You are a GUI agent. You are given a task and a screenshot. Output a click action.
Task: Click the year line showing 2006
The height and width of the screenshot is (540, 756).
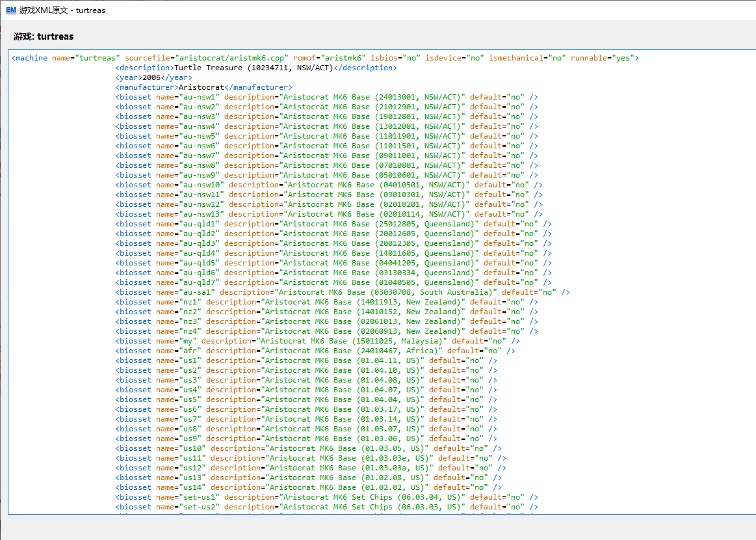(x=154, y=77)
